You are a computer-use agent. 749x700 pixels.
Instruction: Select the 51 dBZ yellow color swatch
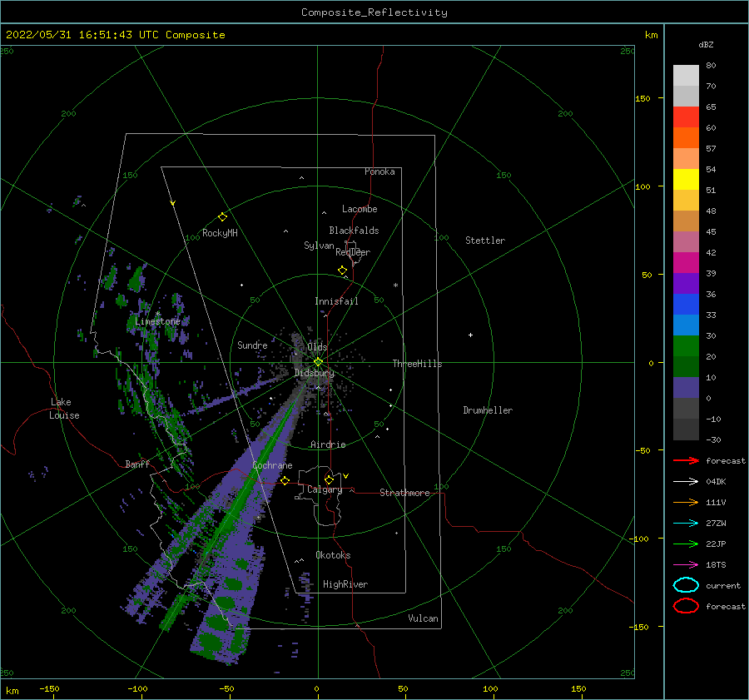click(686, 179)
